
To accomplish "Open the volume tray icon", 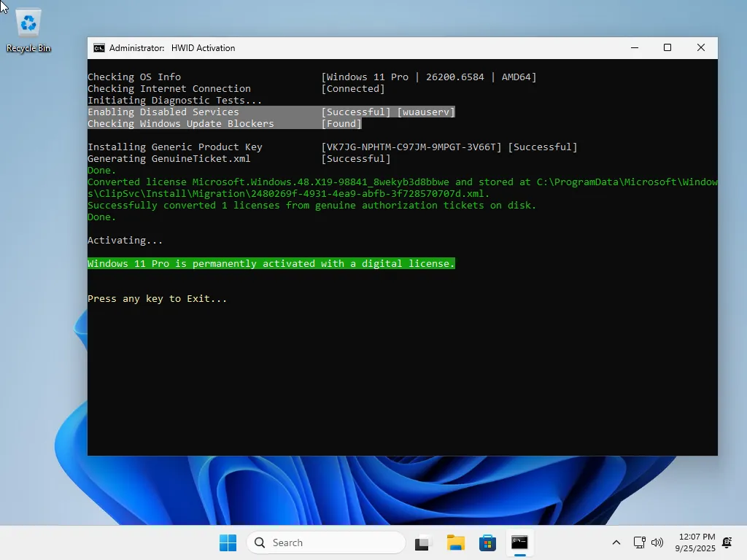I will click(x=657, y=542).
